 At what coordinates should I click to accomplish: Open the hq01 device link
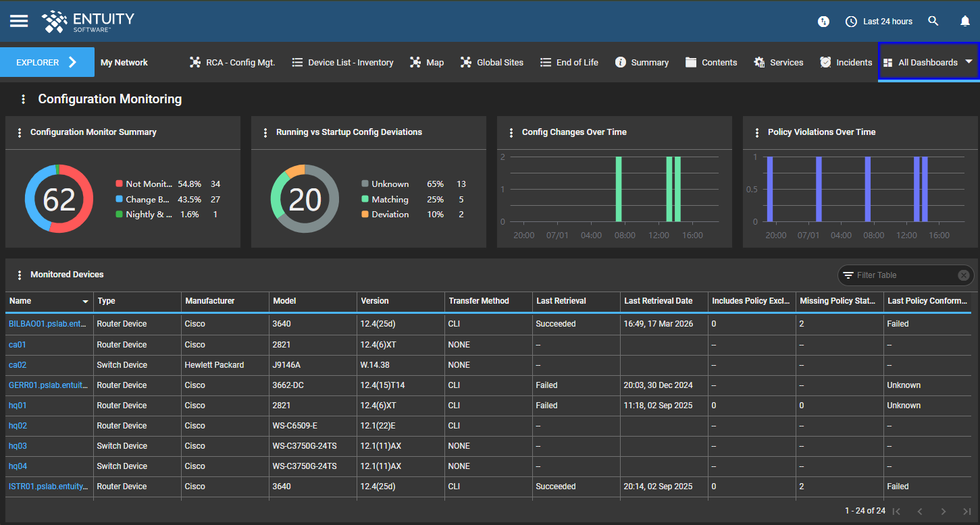point(18,406)
